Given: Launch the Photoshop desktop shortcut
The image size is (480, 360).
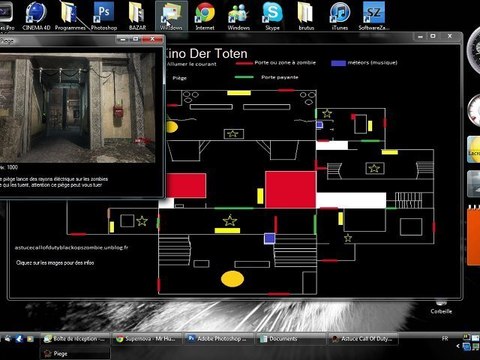Looking at the screenshot, I should pos(104,16).
